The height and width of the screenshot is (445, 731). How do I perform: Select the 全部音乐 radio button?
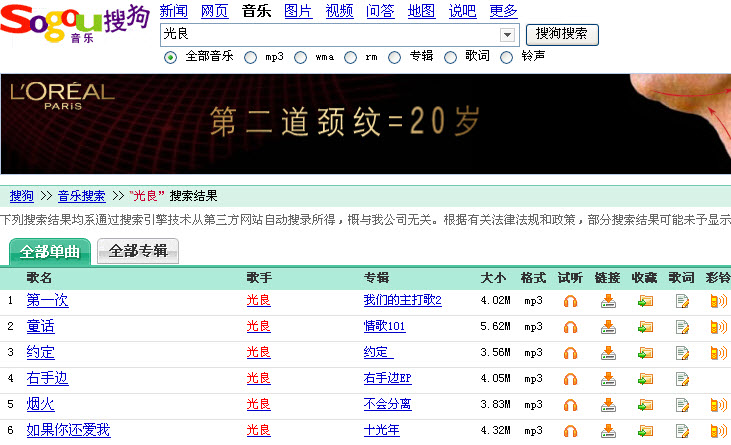(x=171, y=57)
